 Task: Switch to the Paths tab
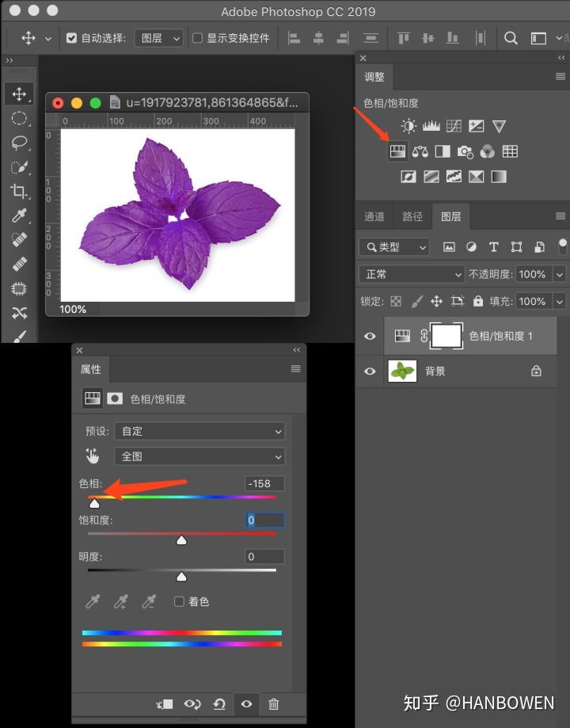pos(412,216)
